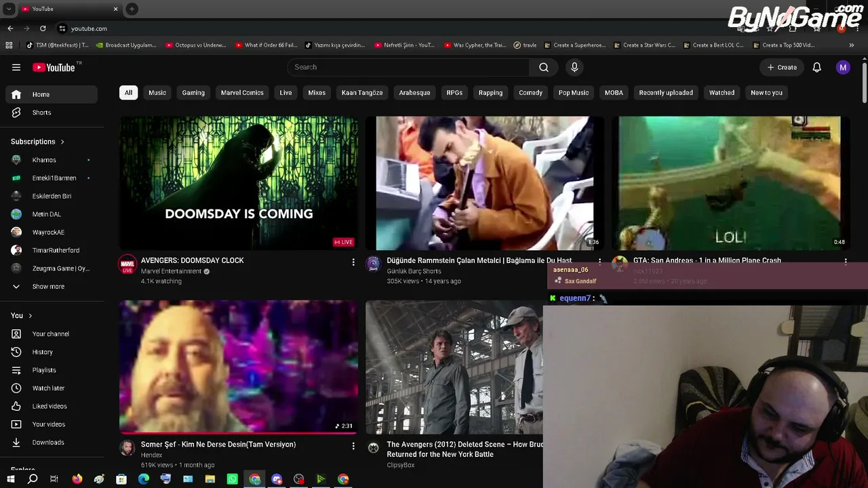Expand the You section chevron
The image size is (868, 488).
pyautogui.click(x=31, y=316)
